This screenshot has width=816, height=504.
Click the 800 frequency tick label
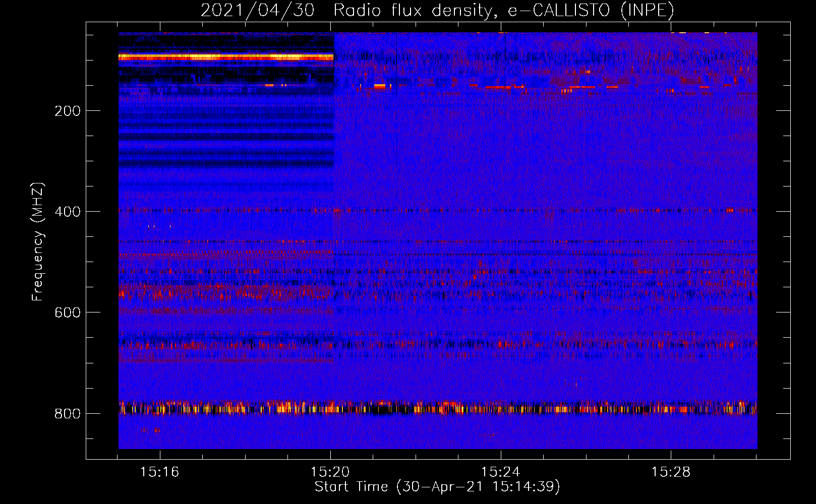(x=68, y=414)
